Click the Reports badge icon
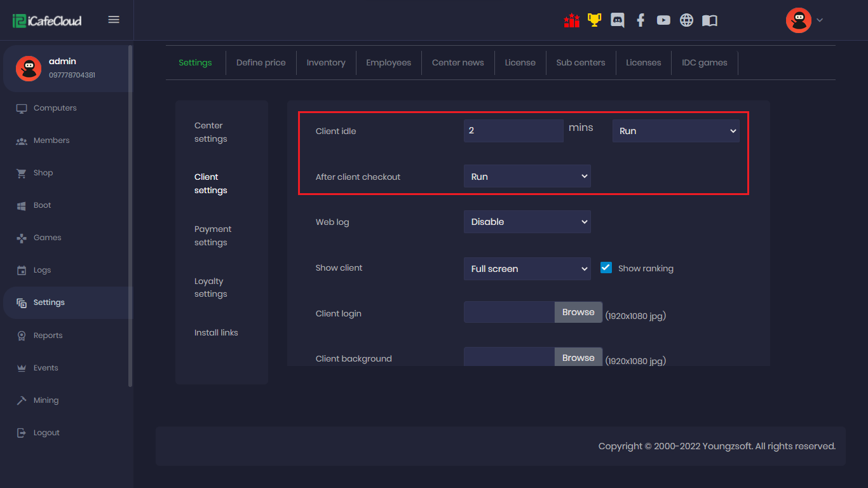 (x=22, y=335)
